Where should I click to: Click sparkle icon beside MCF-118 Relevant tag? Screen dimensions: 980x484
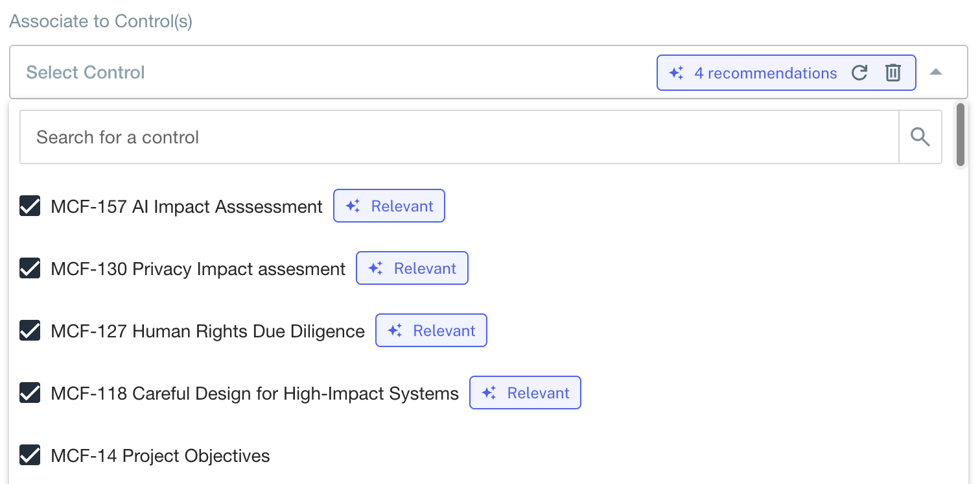[x=489, y=393]
